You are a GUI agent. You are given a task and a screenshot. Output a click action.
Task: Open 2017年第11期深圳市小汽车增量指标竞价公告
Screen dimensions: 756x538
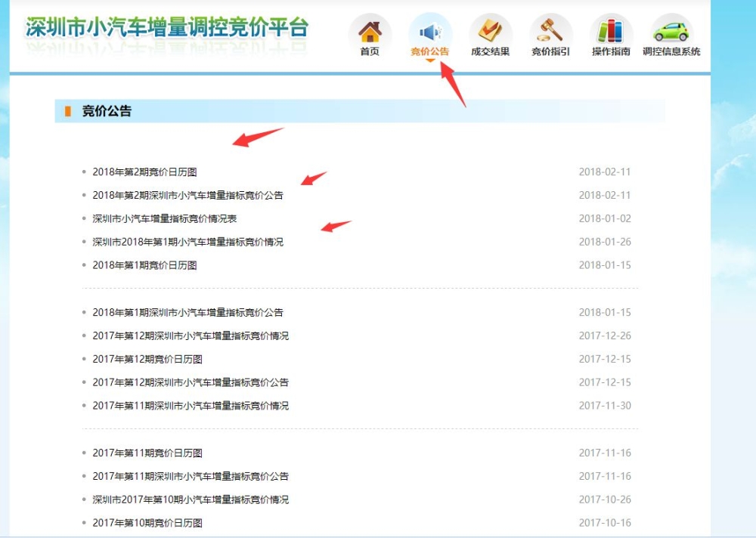point(191,476)
